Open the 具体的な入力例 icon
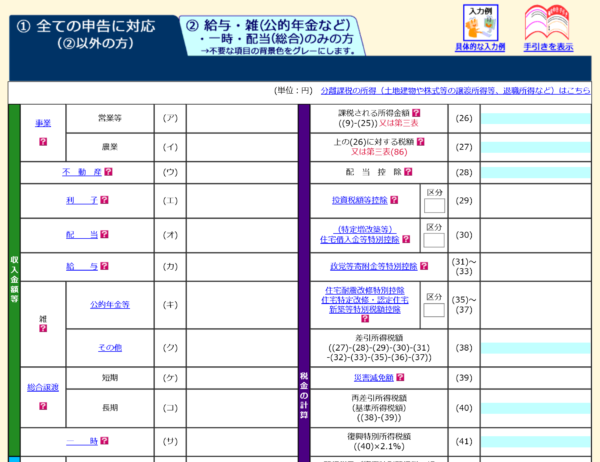 click(480, 23)
